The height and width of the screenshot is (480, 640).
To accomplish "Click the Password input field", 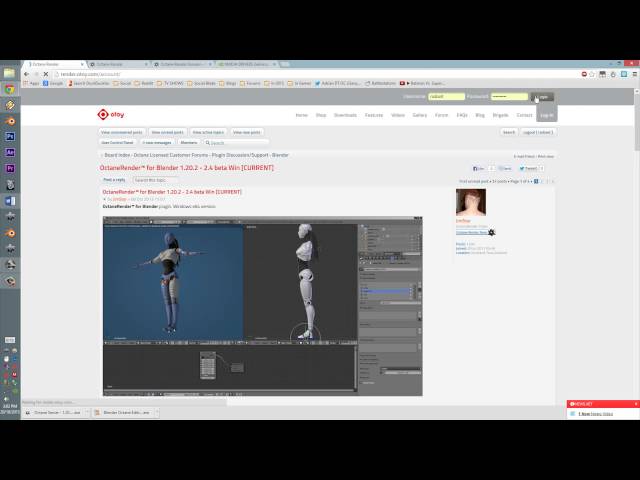I will [x=509, y=97].
